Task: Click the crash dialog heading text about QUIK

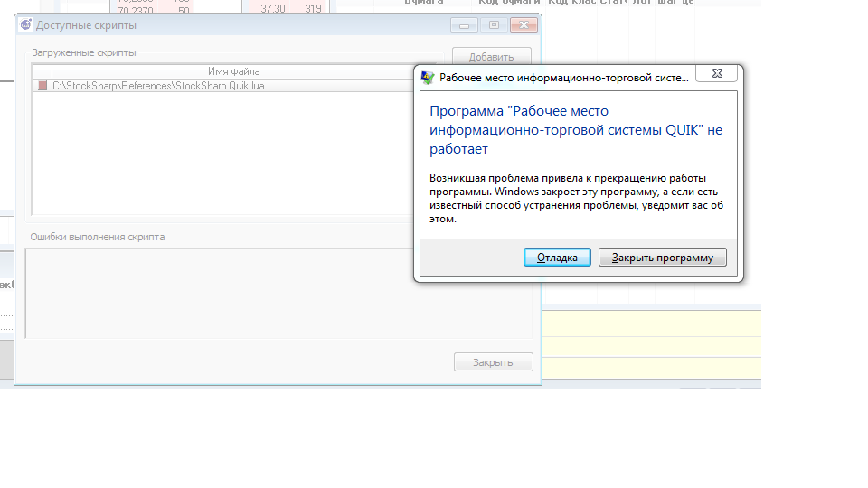Action: point(576,130)
